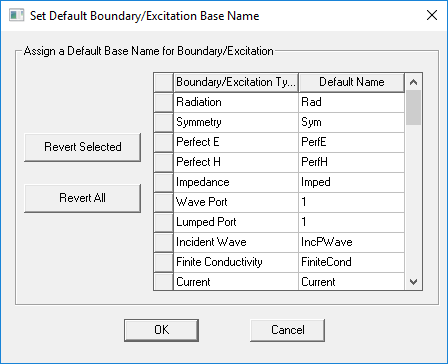Click the scrollbar down arrow
This screenshot has height=364, width=448.
[413, 282]
